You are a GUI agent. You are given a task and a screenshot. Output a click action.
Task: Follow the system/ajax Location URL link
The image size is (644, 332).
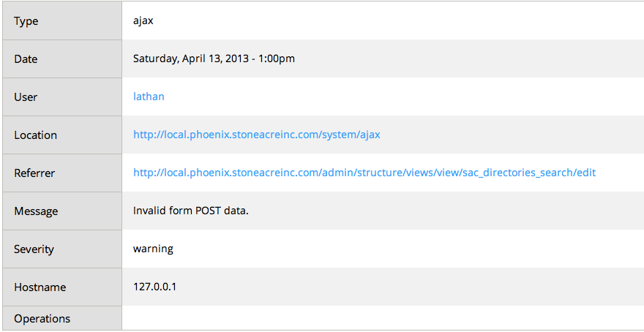[256, 135]
